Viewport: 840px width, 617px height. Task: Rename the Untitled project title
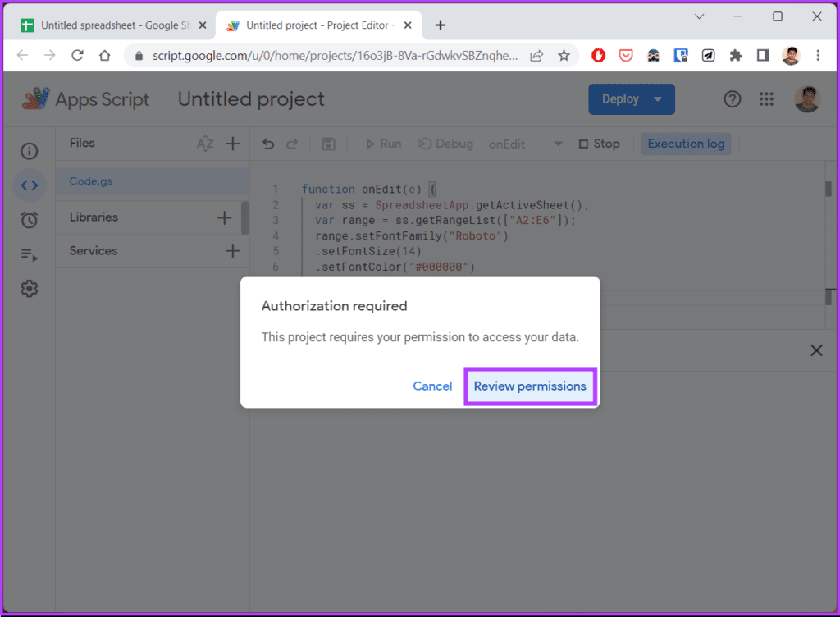pyautogui.click(x=251, y=99)
